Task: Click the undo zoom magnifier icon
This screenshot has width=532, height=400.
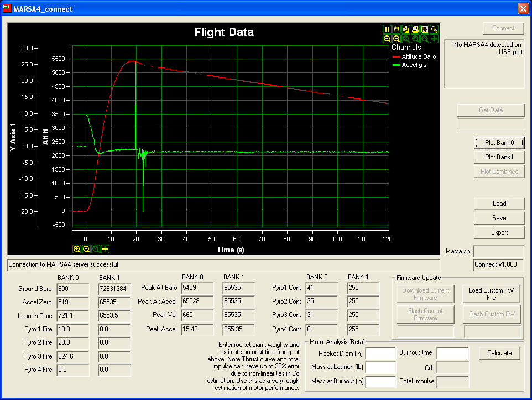Action: coord(415,39)
